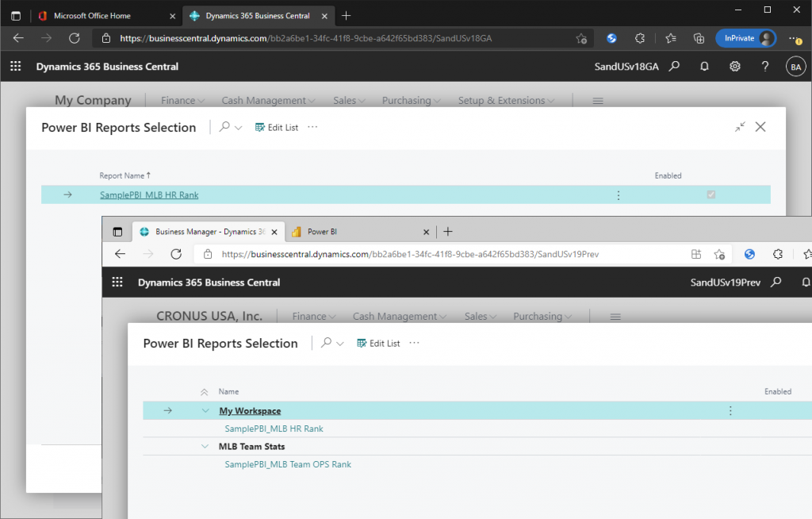Add page to favorites in back browser

[x=581, y=38]
